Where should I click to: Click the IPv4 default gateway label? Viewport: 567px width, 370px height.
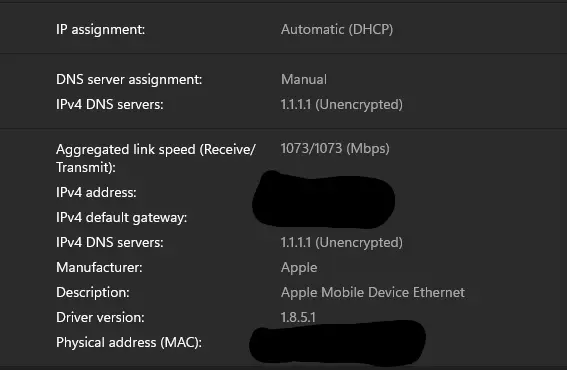[122, 218]
